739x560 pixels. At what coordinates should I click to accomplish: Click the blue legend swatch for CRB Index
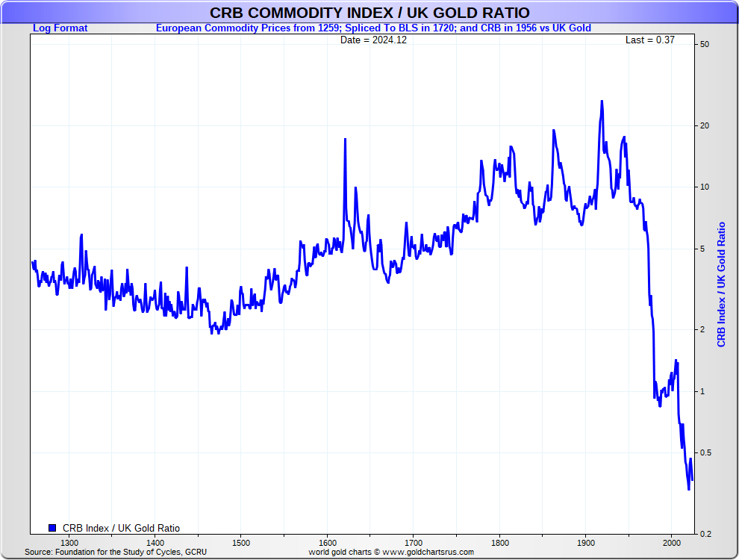(52, 528)
